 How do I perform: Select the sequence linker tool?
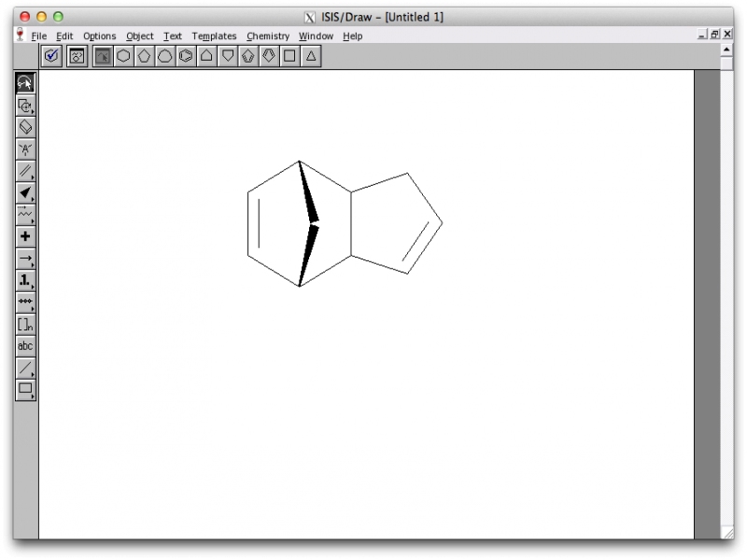click(x=25, y=301)
